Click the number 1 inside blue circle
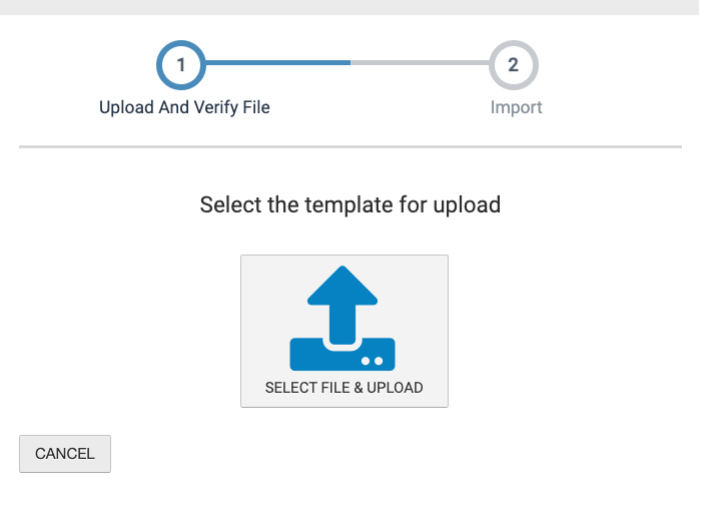This screenshot has width=701, height=516. tap(181, 65)
